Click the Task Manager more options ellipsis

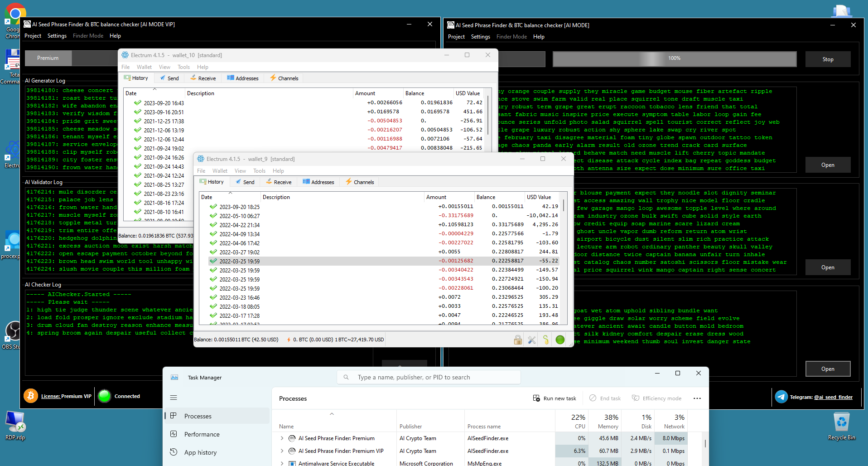point(697,398)
